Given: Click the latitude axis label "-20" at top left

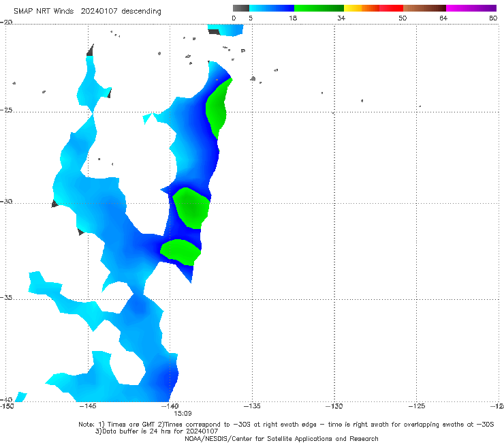Looking at the screenshot, I should (6, 22).
